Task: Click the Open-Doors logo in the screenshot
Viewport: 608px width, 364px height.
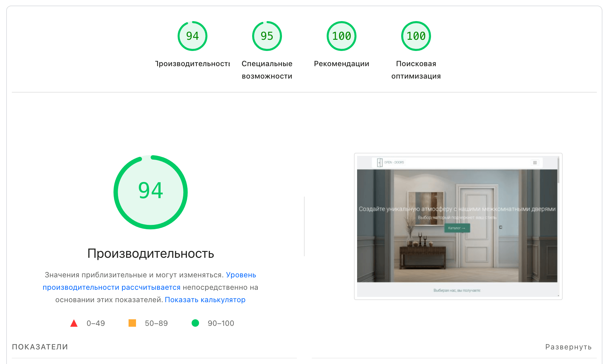Action: (390, 162)
